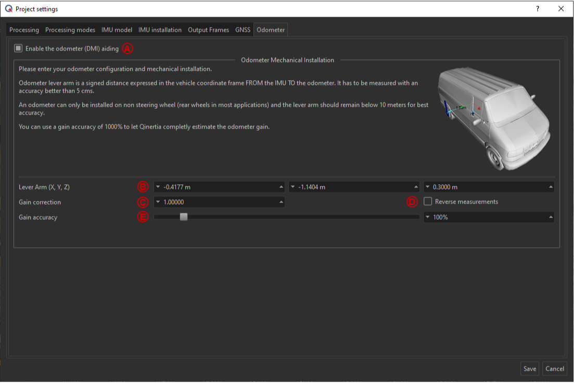Click the Gain accuracy percent field
This screenshot has height=392, width=584.
pyautogui.click(x=489, y=217)
